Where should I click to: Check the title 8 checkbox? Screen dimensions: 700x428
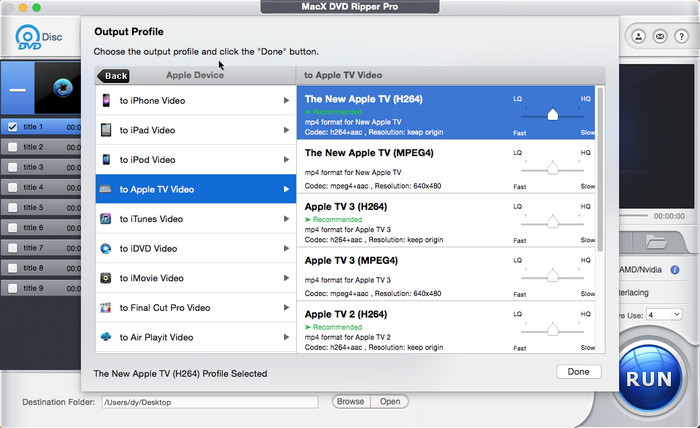click(x=12, y=268)
